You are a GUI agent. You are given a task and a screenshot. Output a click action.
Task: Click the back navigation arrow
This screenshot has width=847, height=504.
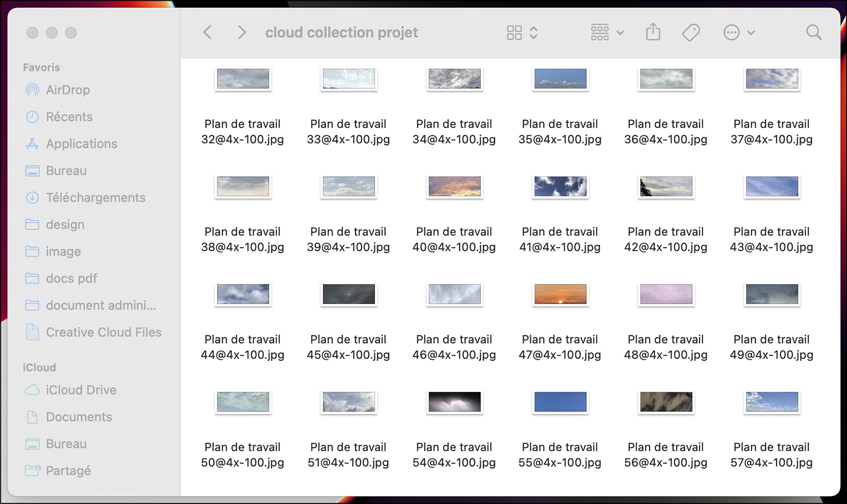pos(207,32)
